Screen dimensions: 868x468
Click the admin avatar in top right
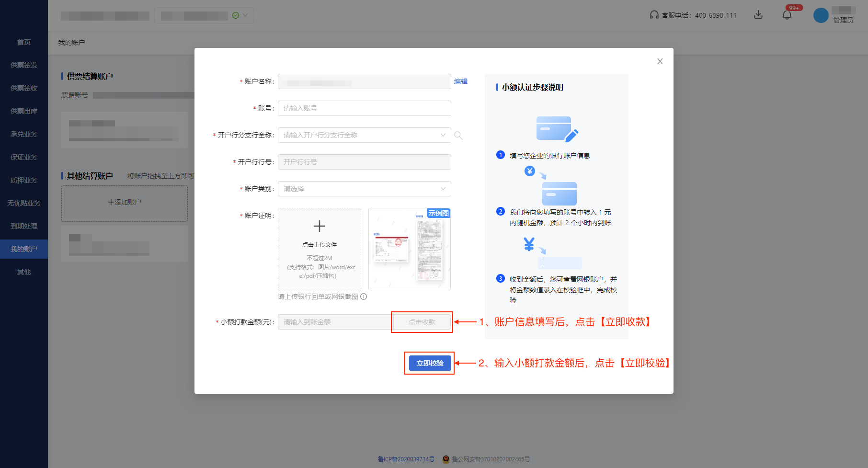(x=820, y=15)
